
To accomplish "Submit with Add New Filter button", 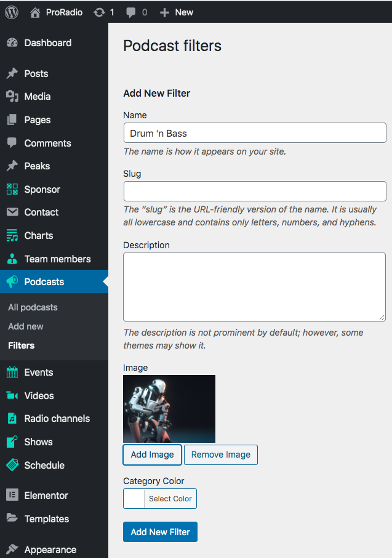I will [160, 532].
